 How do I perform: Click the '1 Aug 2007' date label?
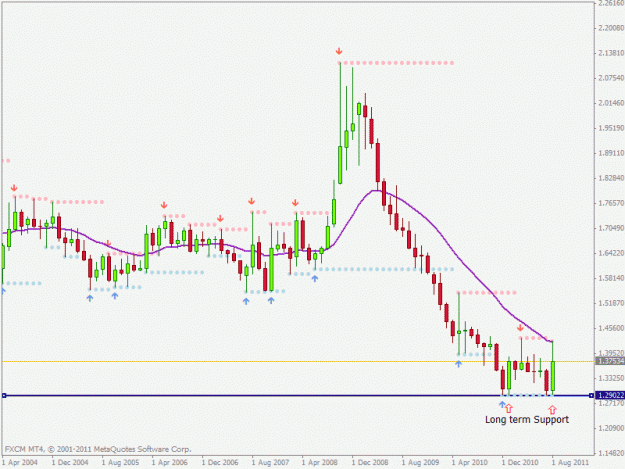[270, 462]
